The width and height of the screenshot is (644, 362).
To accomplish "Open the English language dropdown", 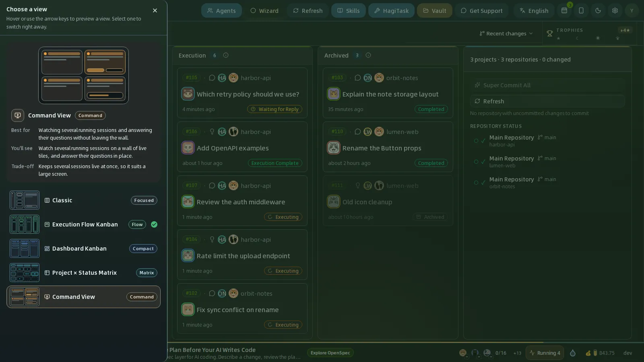I will pos(534,10).
